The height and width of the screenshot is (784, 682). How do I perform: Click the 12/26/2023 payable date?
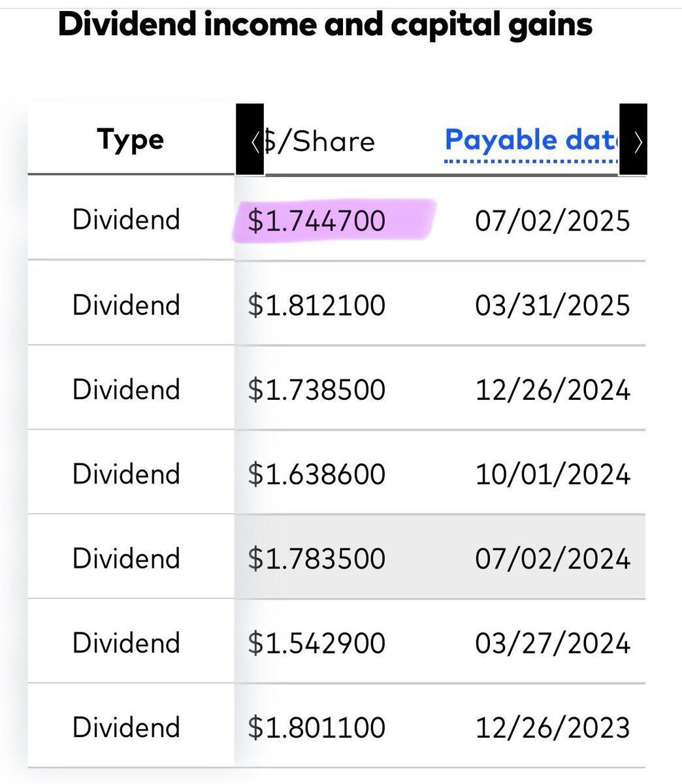[x=553, y=727]
